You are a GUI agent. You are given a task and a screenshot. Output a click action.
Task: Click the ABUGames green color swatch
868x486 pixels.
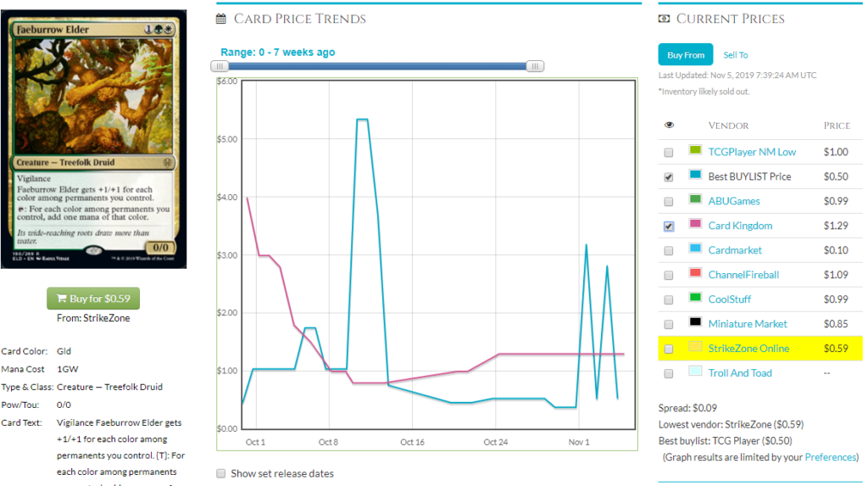click(695, 199)
